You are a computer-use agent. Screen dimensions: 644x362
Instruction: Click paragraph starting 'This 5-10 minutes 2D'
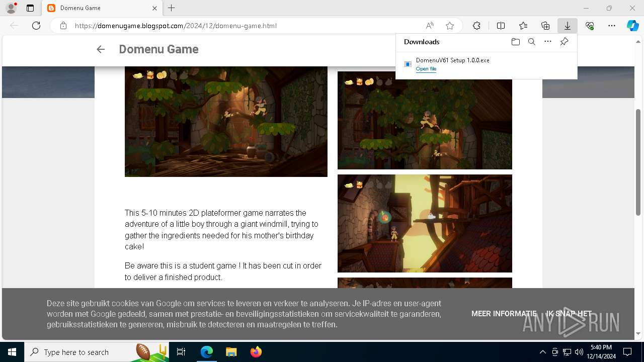(222, 230)
